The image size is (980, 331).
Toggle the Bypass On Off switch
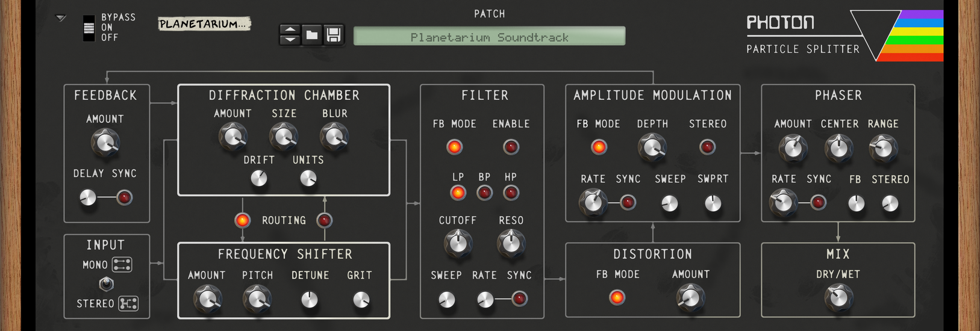pyautogui.click(x=89, y=28)
